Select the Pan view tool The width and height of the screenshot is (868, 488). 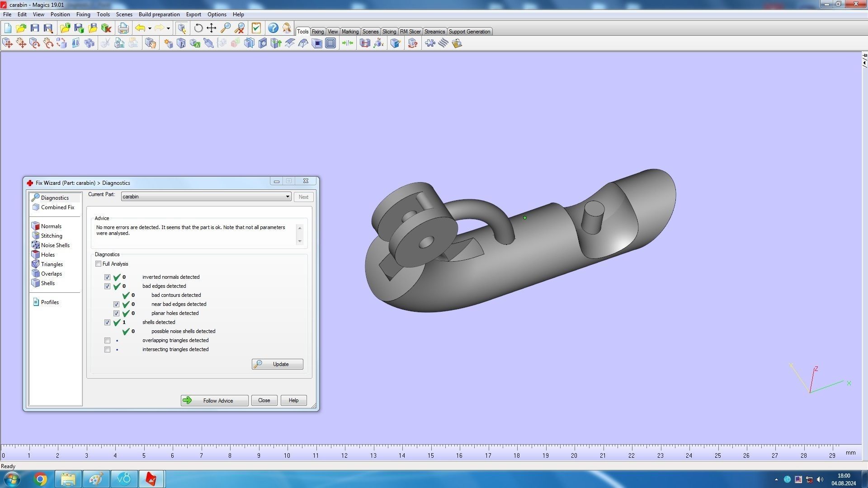[211, 28]
